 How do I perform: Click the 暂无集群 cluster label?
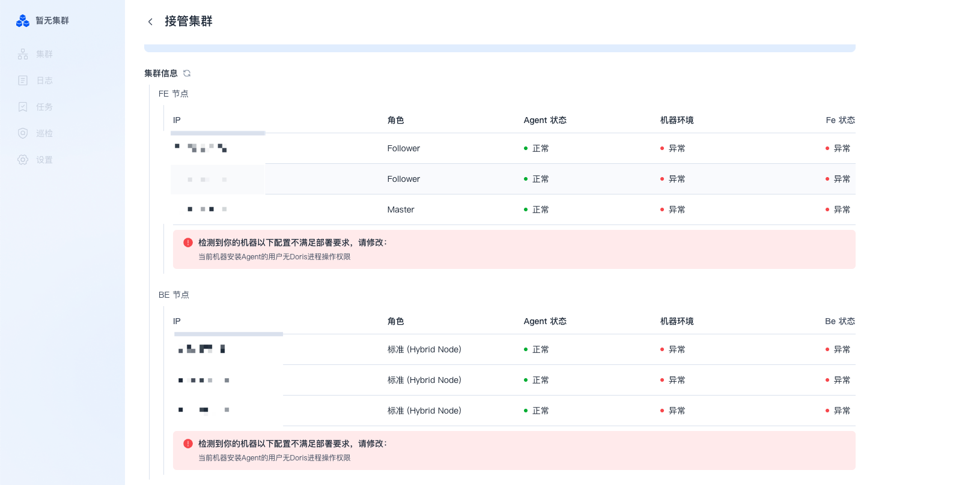point(52,20)
